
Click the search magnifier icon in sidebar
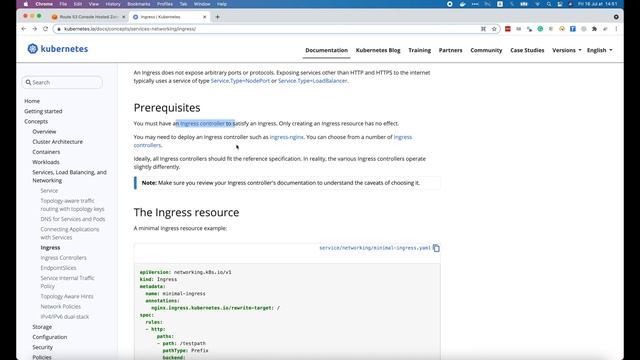[x=28, y=82]
